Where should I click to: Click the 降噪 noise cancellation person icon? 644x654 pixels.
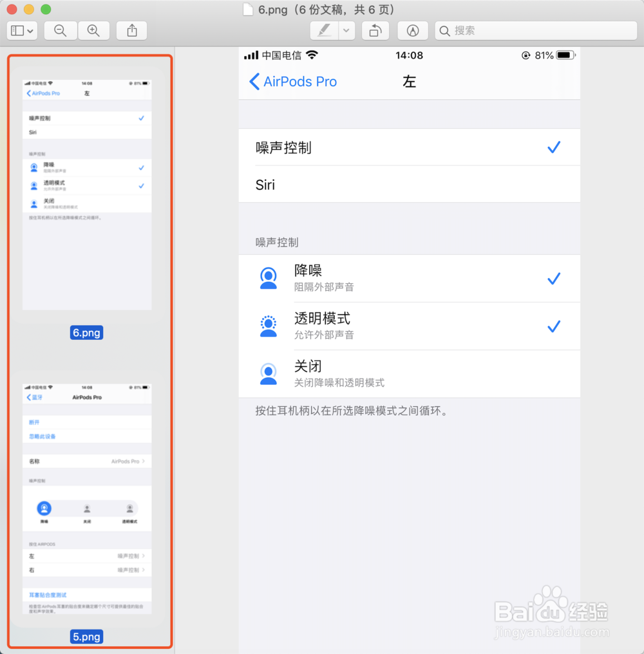point(269,278)
